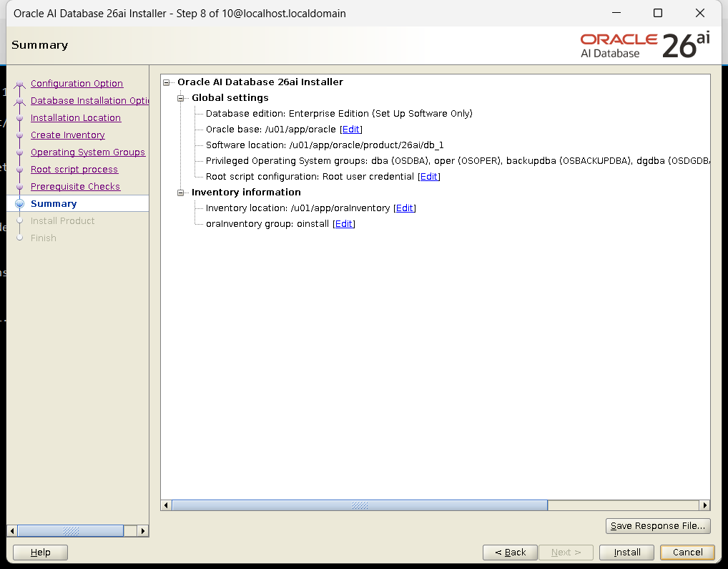
Task: Click the Summary step bullet icon
Action: [19, 204]
